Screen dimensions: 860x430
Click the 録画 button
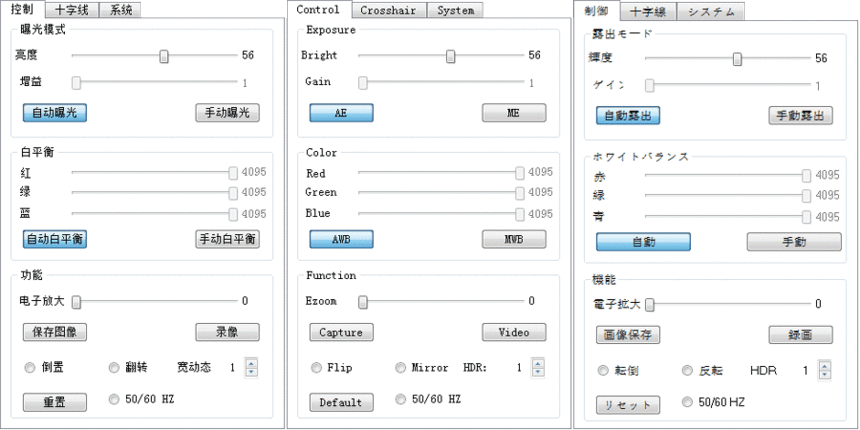click(801, 335)
